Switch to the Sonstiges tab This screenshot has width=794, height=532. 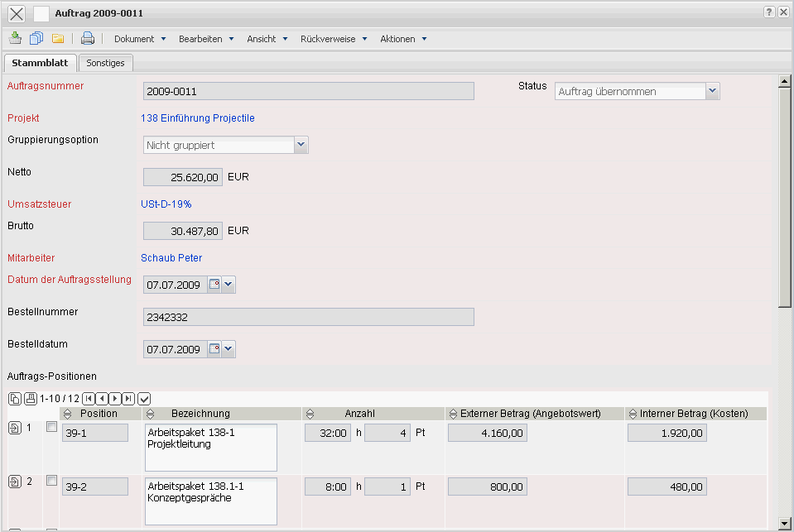pyautogui.click(x=106, y=63)
